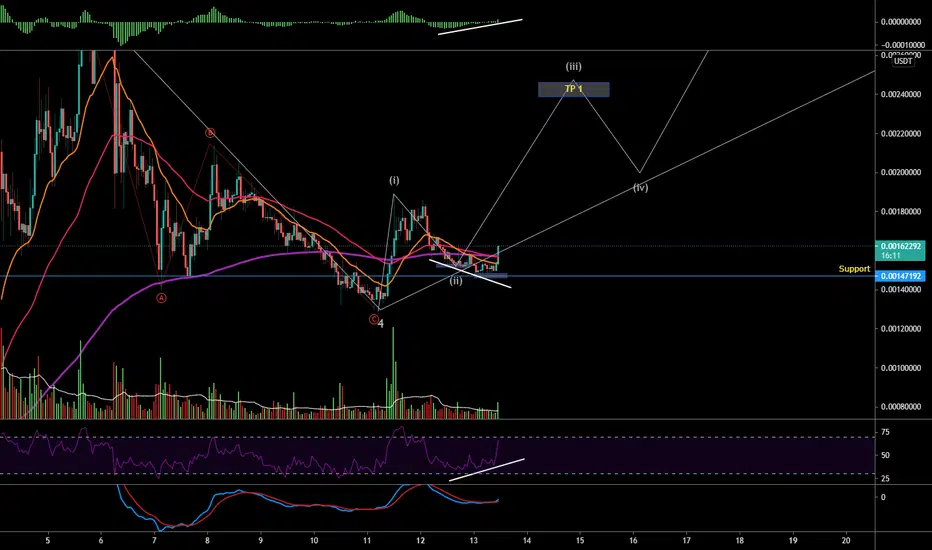Select the (ii) wave label

tap(456, 281)
